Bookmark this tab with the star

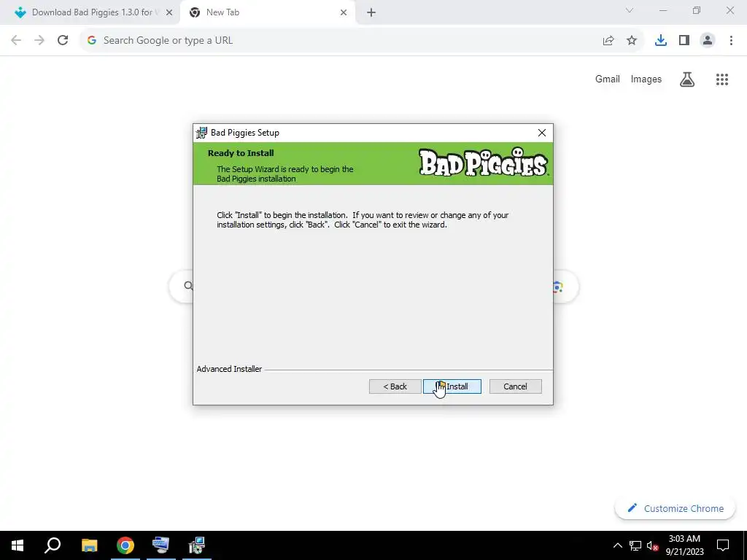[x=632, y=41]
